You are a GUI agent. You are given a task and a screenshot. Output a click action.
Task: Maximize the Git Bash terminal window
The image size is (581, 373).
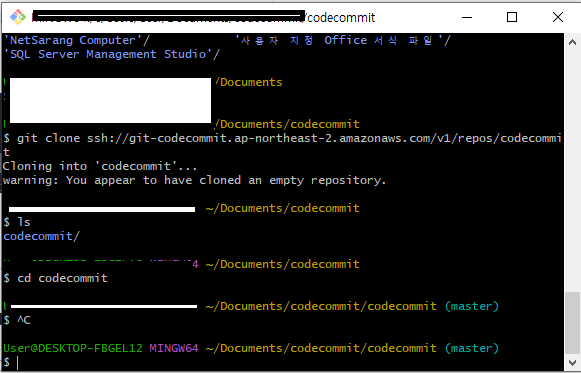click(x=512, y=17)
